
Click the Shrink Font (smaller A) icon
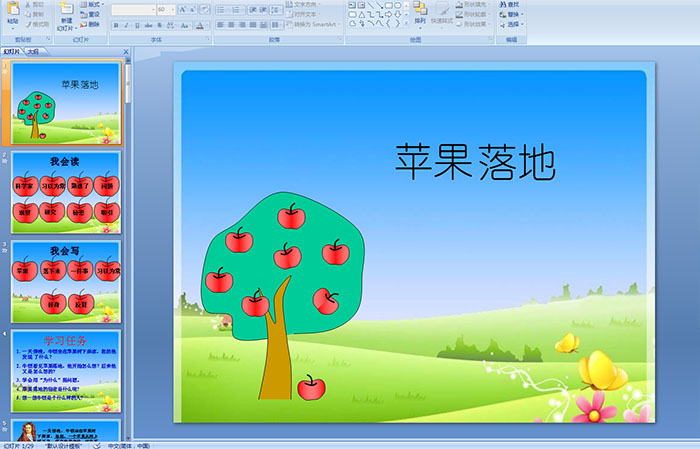[193, 9]
